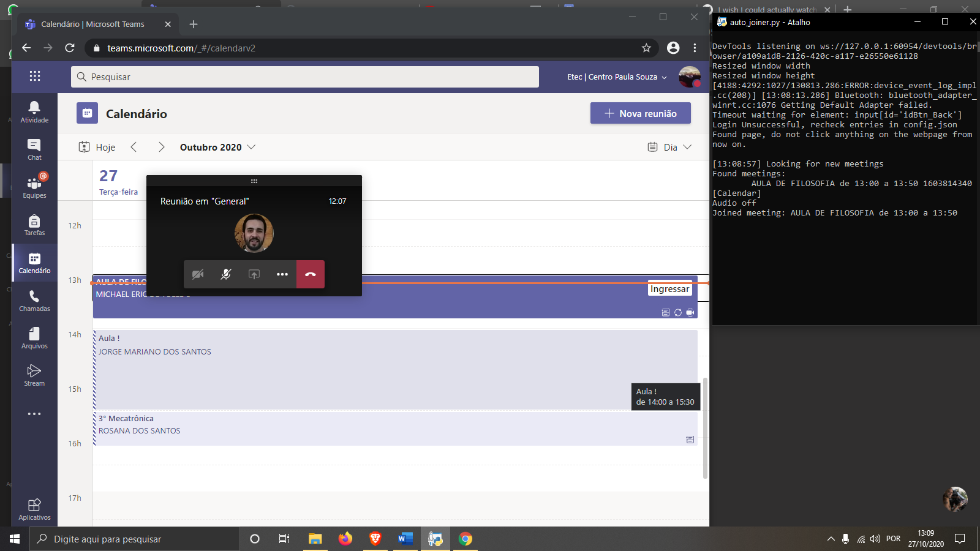Open Tarefas from the Teams sidebar
Image resolution: width=980 pixels, height=551 pixels.
(x=34, y=224)
